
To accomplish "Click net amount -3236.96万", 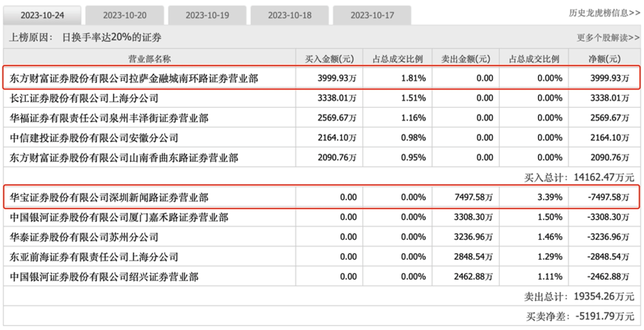I will tap(607, 237).
